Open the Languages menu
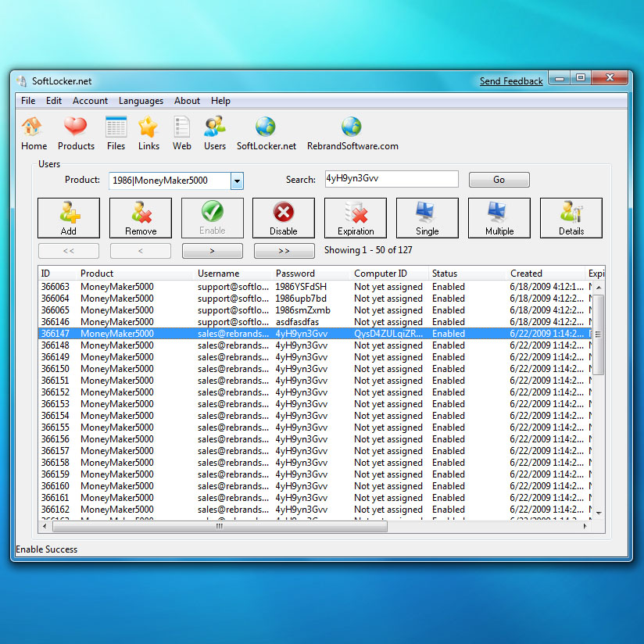 tap(141, 101)
